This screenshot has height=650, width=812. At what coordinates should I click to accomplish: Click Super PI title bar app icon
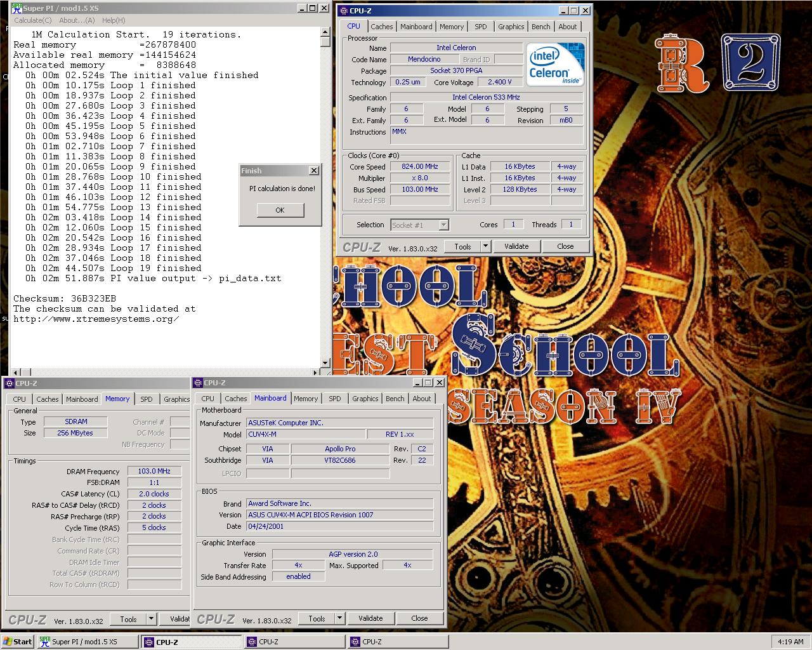[x=16, y=8]
